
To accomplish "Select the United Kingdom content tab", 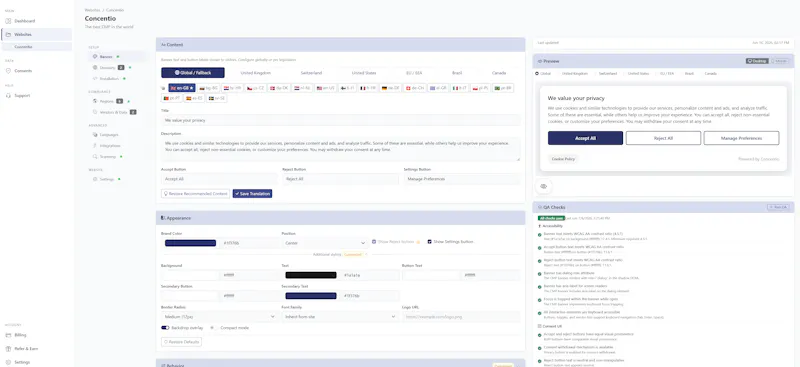I will click(256, 73).
